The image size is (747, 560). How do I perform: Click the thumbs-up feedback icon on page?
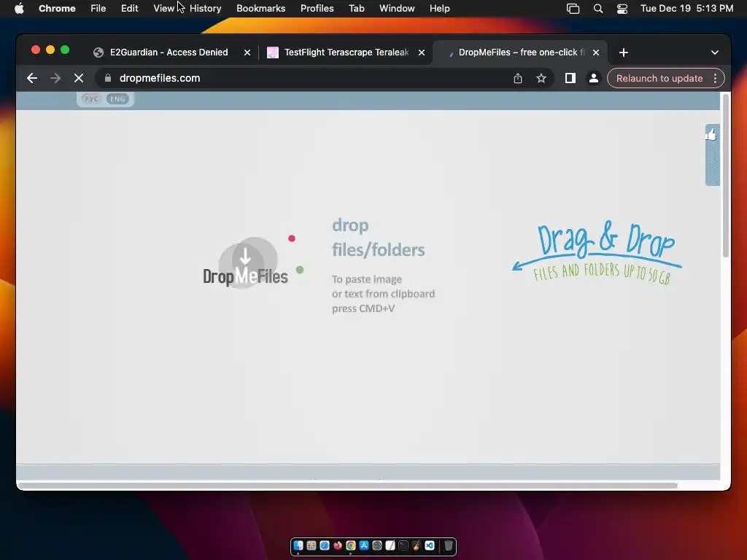(711, 135)
